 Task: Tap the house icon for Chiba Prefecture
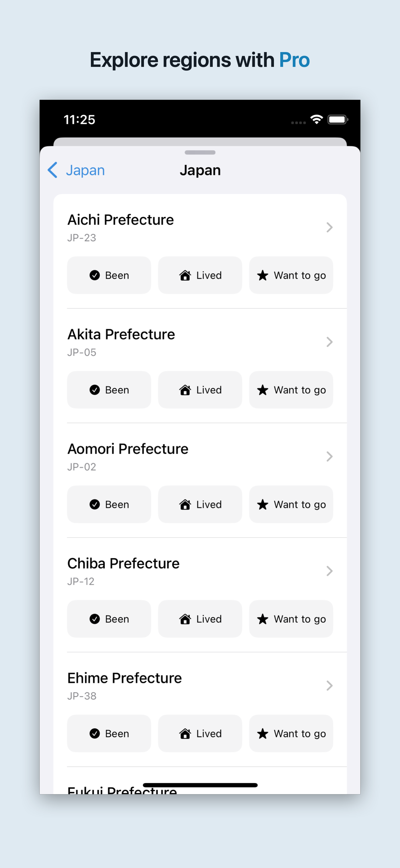pyautogui.click(x=185, y=619)
